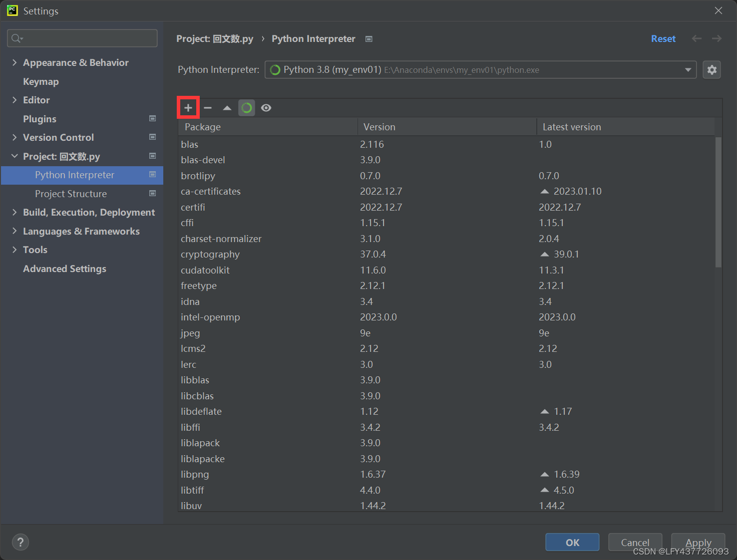Click the search magnifier icon in settings search
The width and height of the screenshot is (737, 560).
16,38
